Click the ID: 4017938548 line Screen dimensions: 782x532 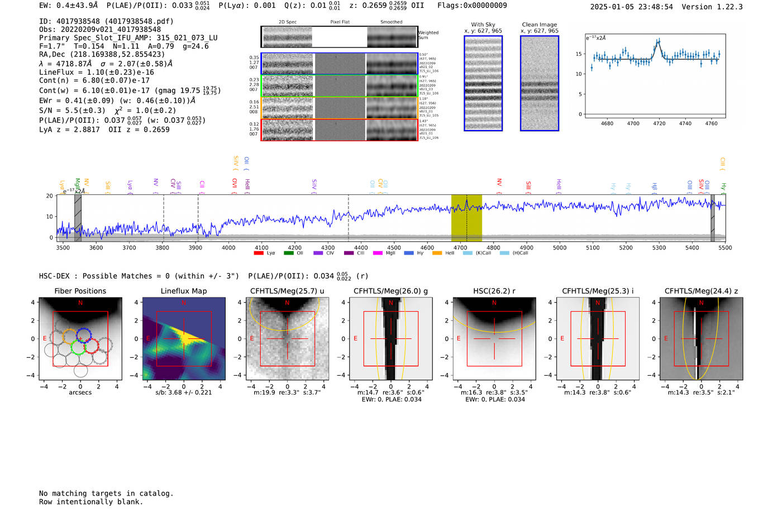pyautogui.click(x=106, y=21)
